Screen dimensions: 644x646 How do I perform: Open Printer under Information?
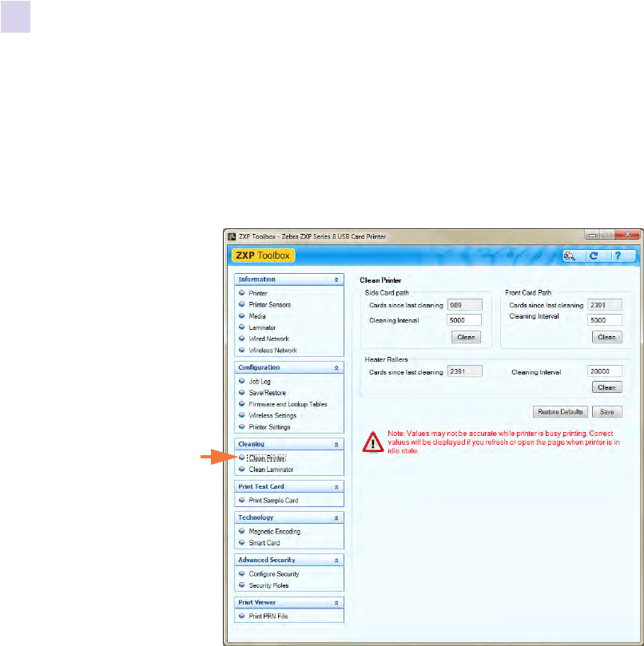coord(258,293)
